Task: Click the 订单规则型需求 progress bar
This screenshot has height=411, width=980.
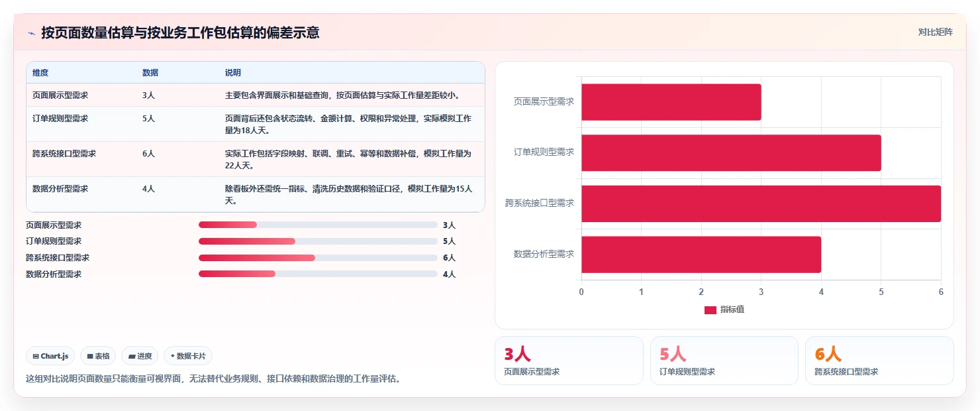Action: tap(318, 241)
